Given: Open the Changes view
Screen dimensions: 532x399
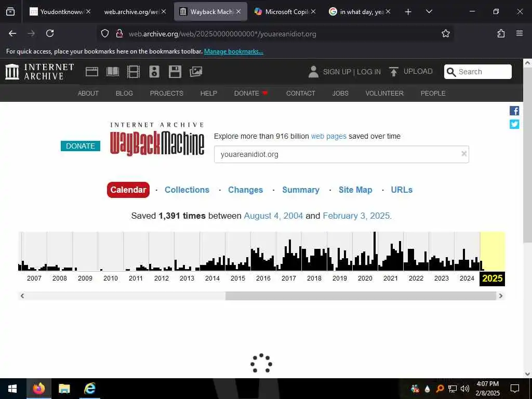Looking at the screenshot, I should coord(245,190).
